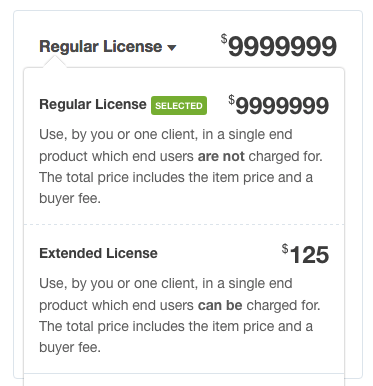373x386 pixels.
Task: Click the caret arrow beside Regular License heading
Action: coord(172,48)
